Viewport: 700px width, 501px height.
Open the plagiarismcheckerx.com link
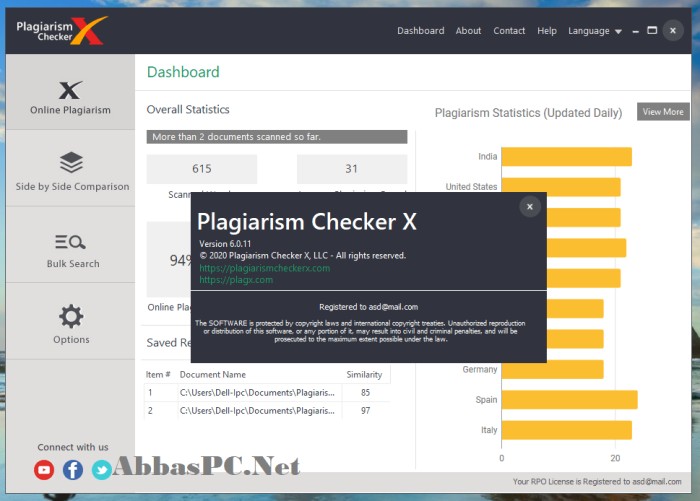[x=264, y=268]
